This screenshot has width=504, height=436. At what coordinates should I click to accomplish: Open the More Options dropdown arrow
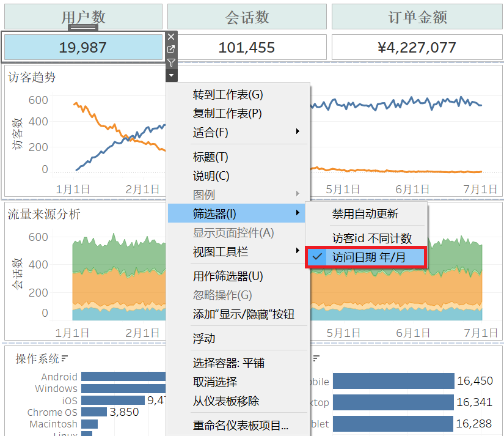171,76
